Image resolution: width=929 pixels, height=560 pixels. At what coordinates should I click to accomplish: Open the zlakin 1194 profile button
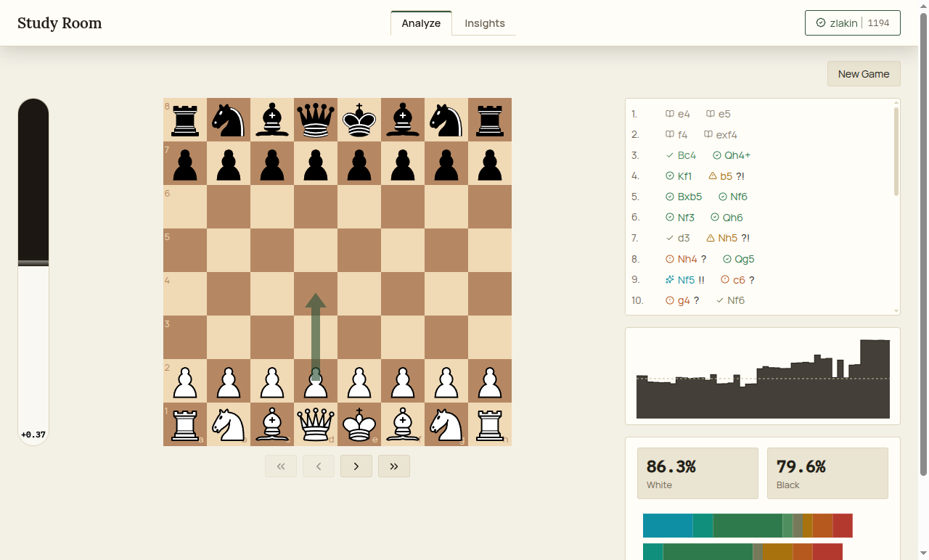(x=853, y=22)
